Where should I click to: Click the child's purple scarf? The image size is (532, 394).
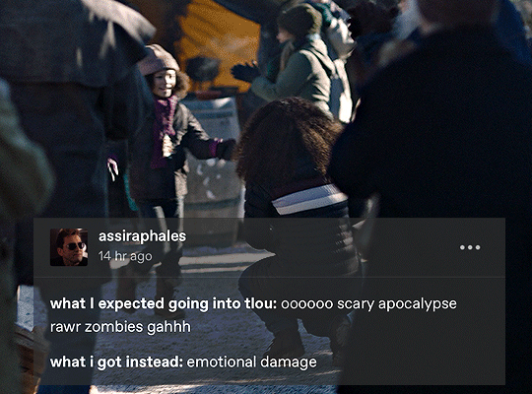165,131
